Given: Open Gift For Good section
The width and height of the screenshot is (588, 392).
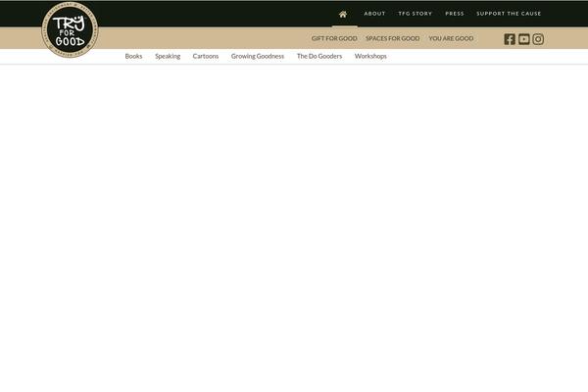Looking at the screenshot, I should point(334,38).
